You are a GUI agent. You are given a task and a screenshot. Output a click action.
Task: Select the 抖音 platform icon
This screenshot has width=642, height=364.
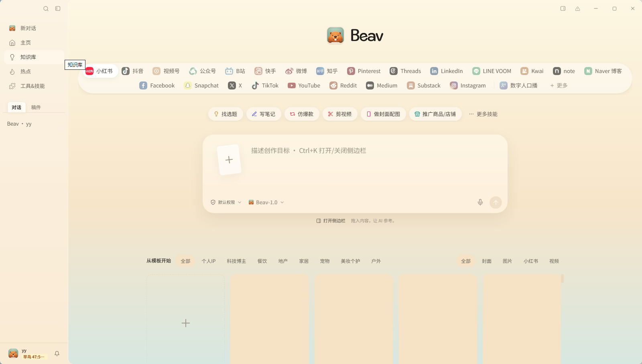pyautogui.click(x=132, y=71)
